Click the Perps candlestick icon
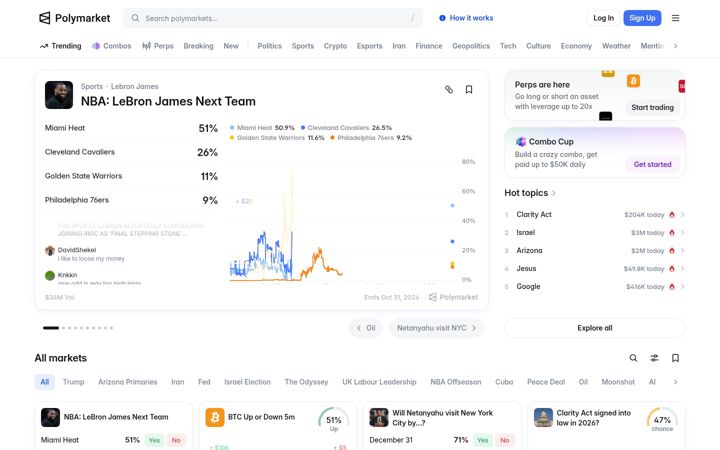This screenshot has height=450, width=720. pyautogui.click(x=146, y=46)
